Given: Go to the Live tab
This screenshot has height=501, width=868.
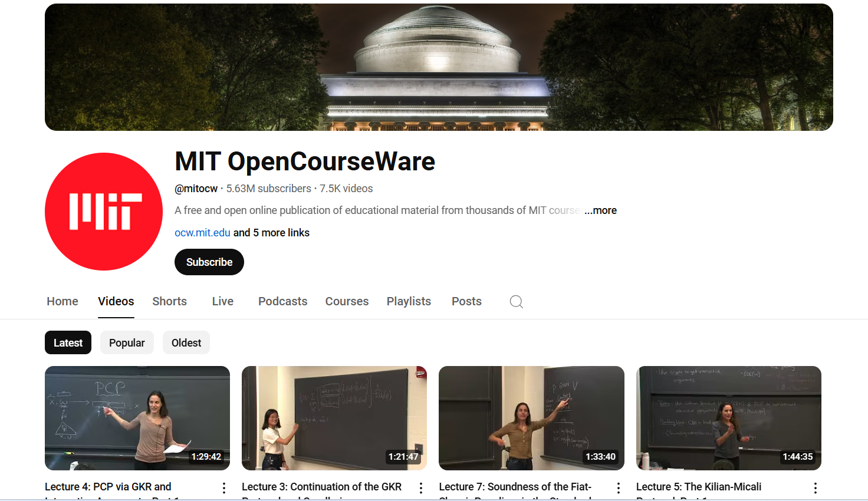Looking at the screenshot, I should click(x=223, y=301).
